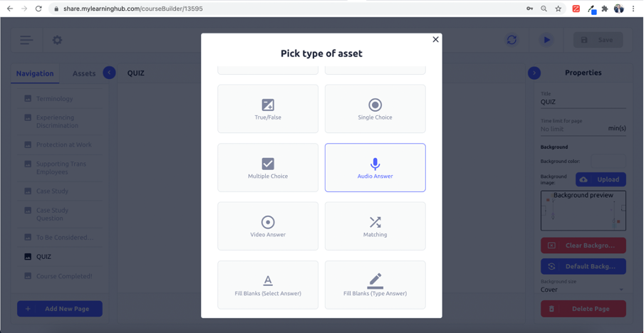
Task: Reload the browser page
Action: point(38,9)
